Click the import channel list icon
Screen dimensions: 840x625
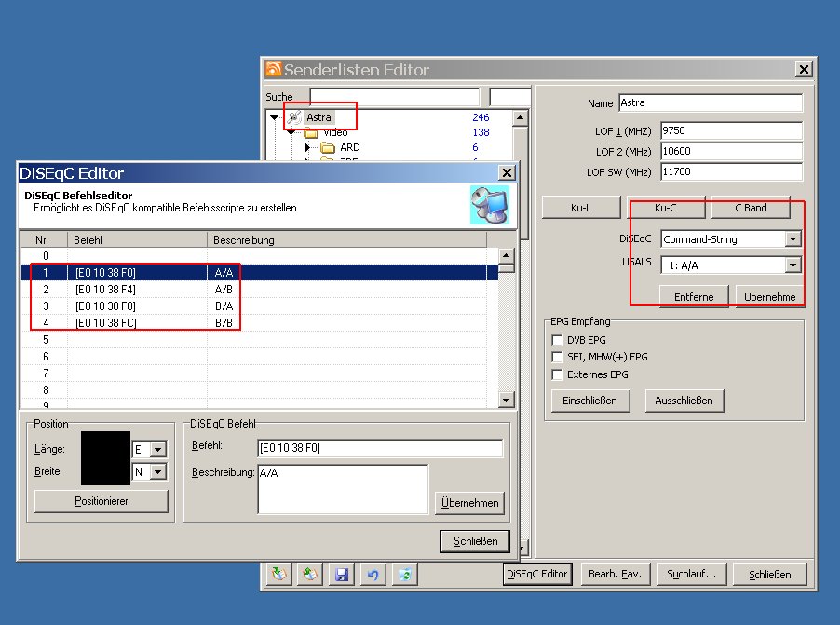[278, 575]
